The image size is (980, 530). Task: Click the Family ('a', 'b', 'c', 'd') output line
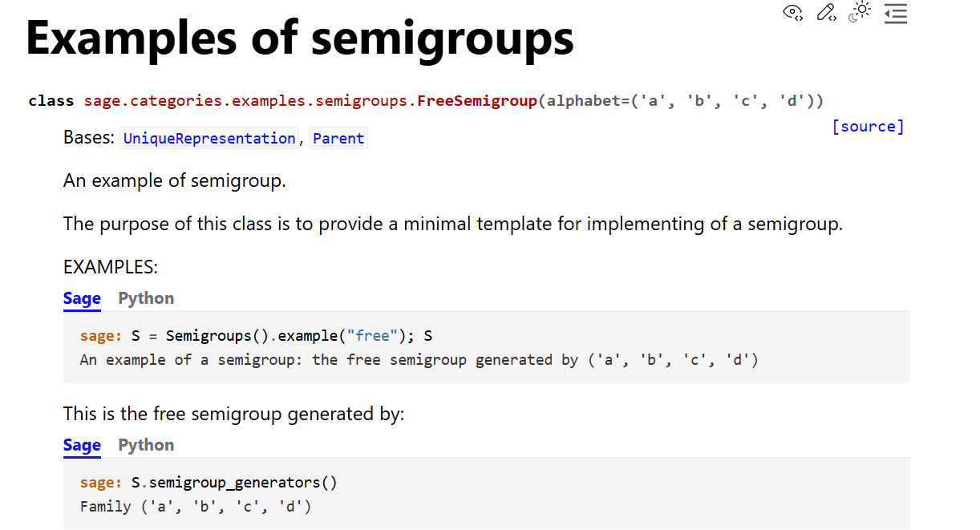click(x=195, y=507)
